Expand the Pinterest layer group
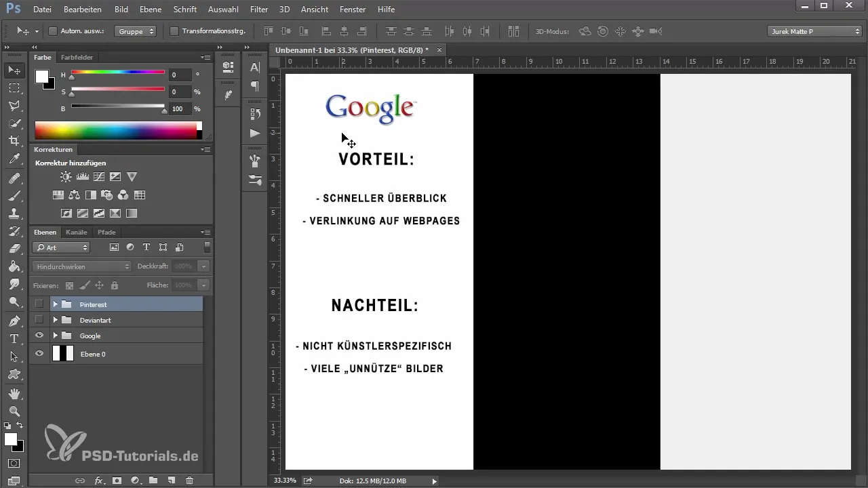Viewport: 868px width, 488px height. [x=55, y=304]
